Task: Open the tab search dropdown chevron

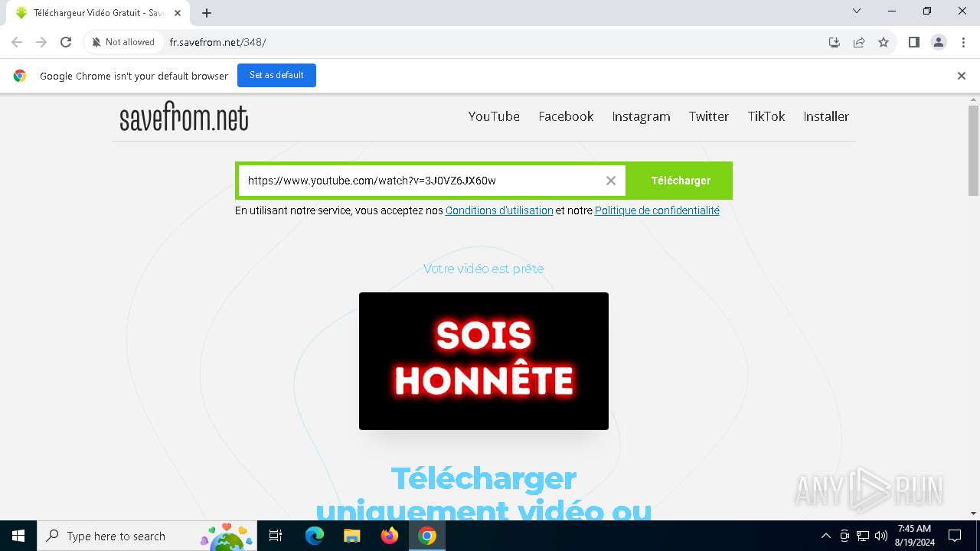Action: [857, 11]
